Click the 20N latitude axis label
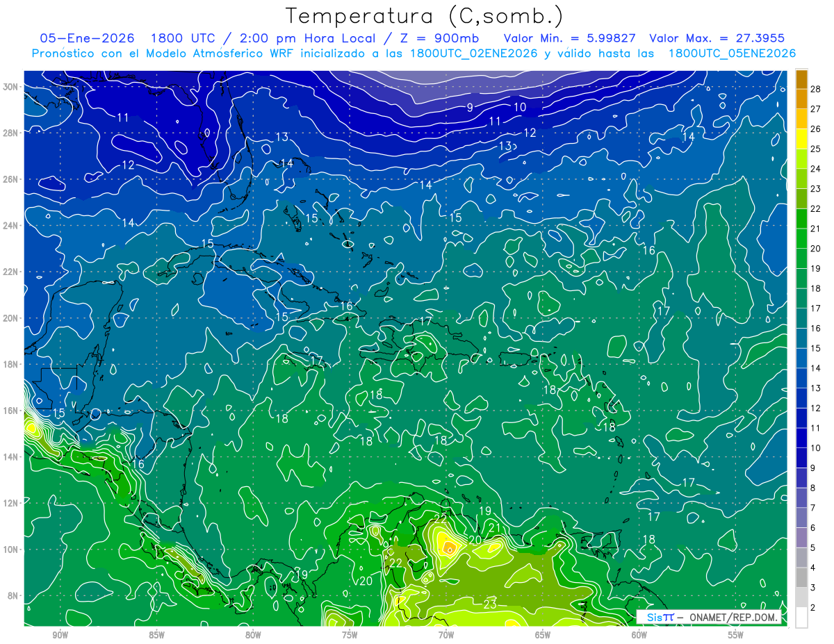Image resolution: width=834 pixels, height=644 pixels. pos(11,318)
